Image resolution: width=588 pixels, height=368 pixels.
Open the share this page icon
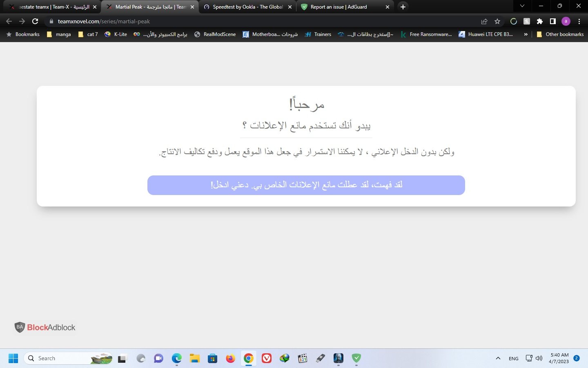(x=484, y=21)
